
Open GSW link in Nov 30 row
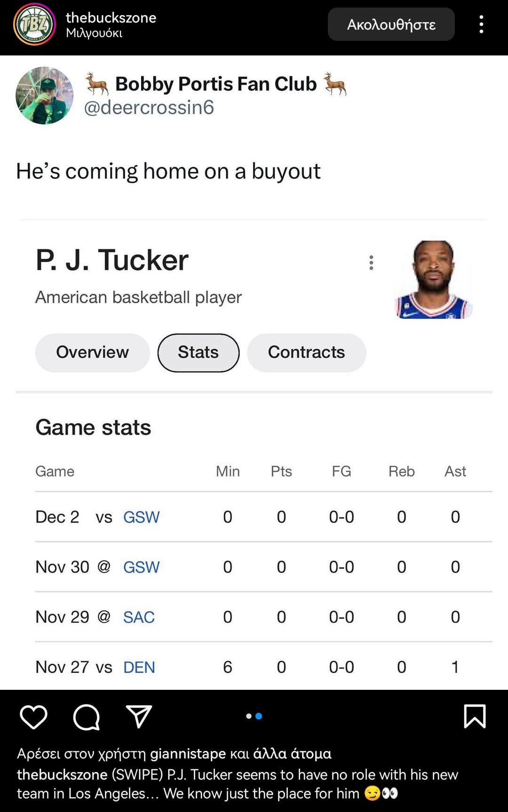[141, 567]
